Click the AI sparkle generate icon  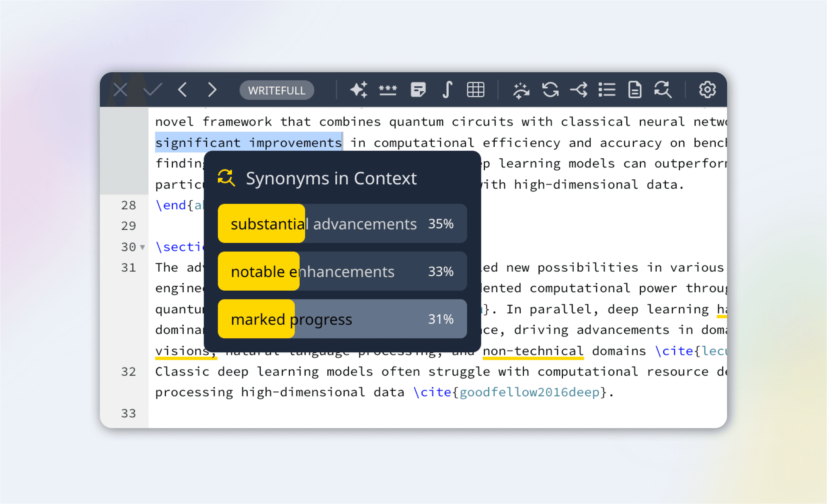358,90
